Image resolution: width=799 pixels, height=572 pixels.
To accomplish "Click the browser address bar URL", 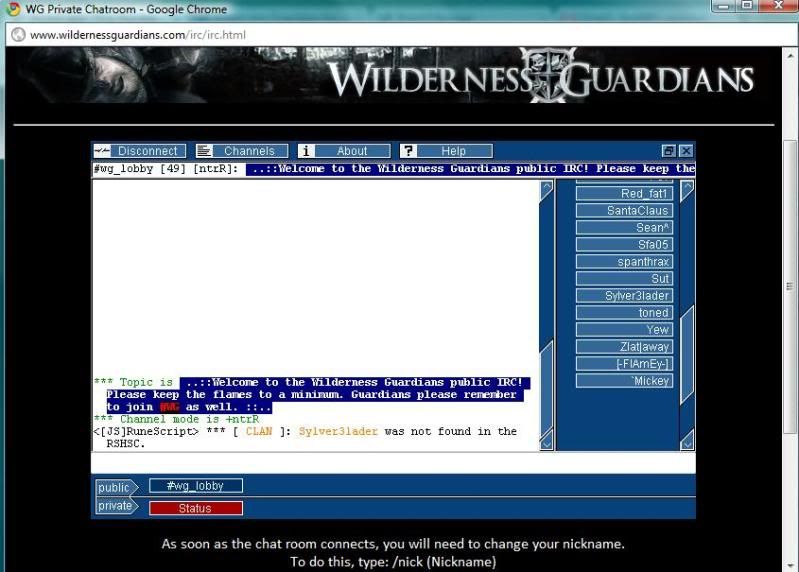I will tap(138, 35).
